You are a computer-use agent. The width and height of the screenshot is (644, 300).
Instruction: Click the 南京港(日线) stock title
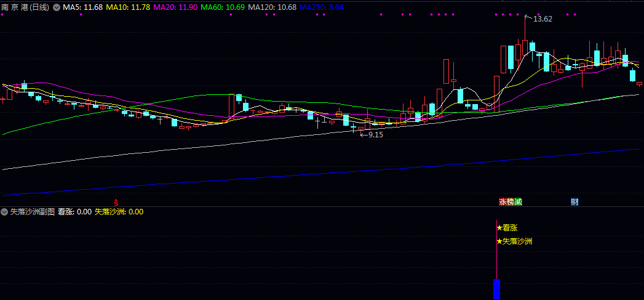pyautogui.click(x=26, y=7)
